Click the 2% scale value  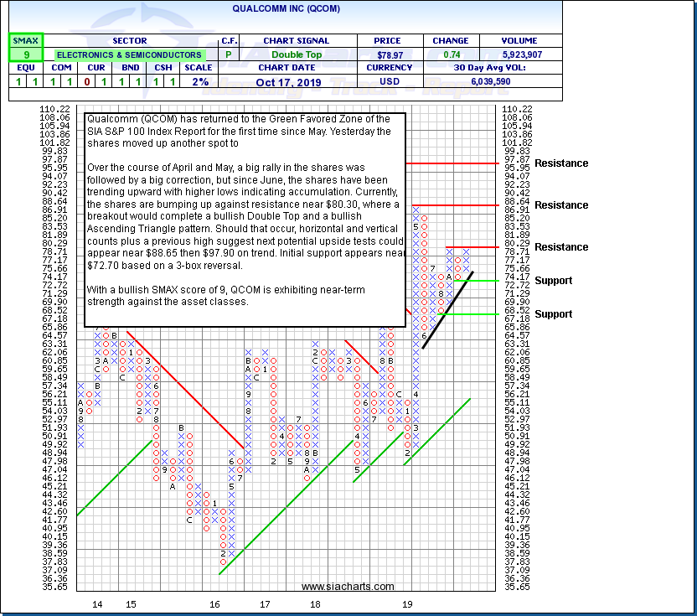(x=203, y=82)
